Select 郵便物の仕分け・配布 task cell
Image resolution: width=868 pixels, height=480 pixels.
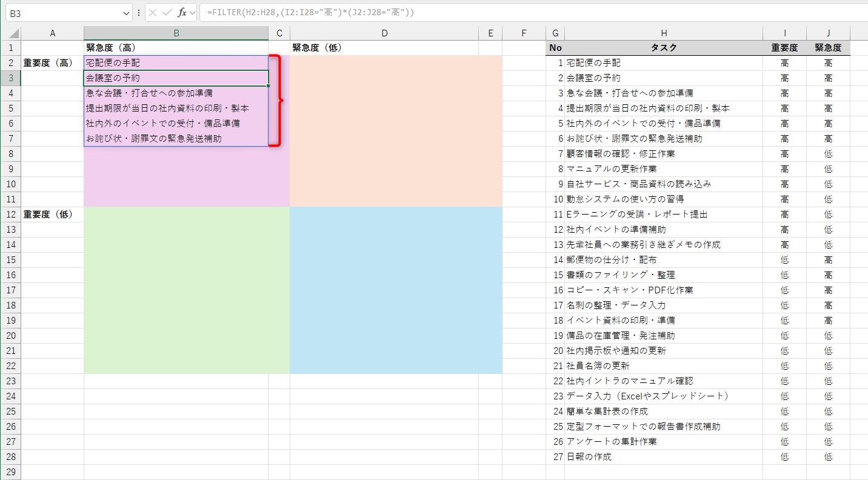coord(664,260)
